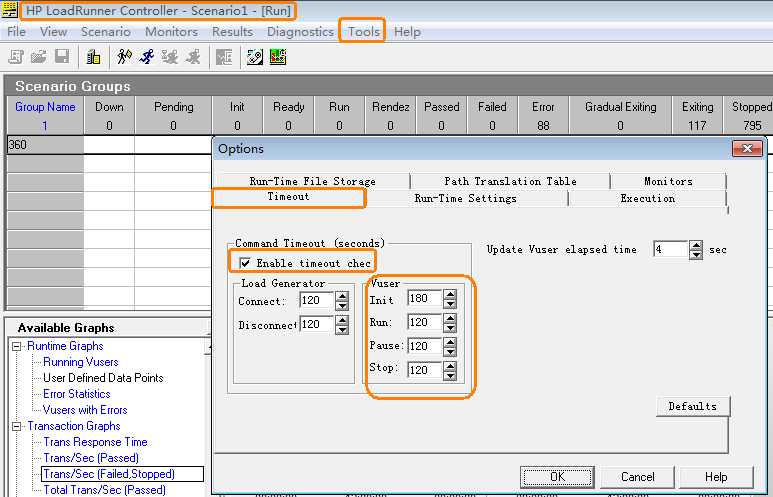The height and width of the screenshot is (497, 773).
Task: Open the Help menu
Action: [x=407, y=32]
